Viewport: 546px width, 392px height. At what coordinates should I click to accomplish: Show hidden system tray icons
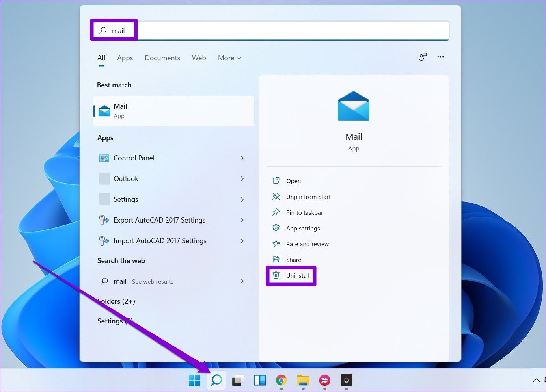[x=536, y=380]
